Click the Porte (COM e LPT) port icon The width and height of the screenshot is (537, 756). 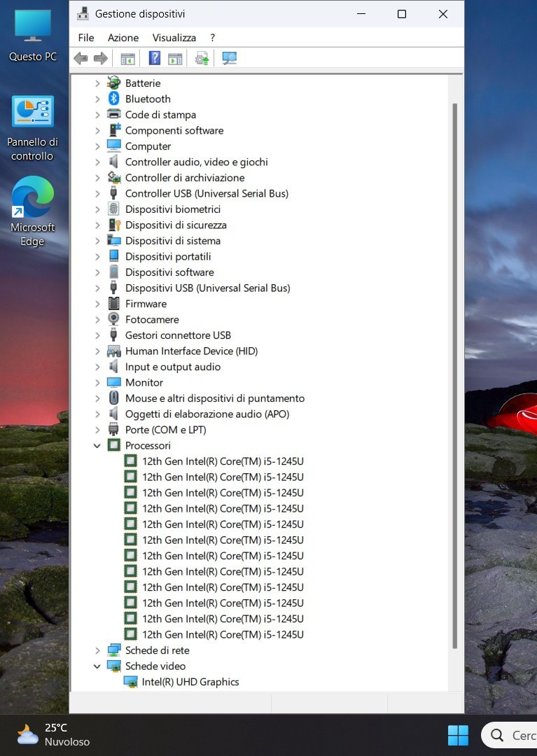tap(113, 429)
